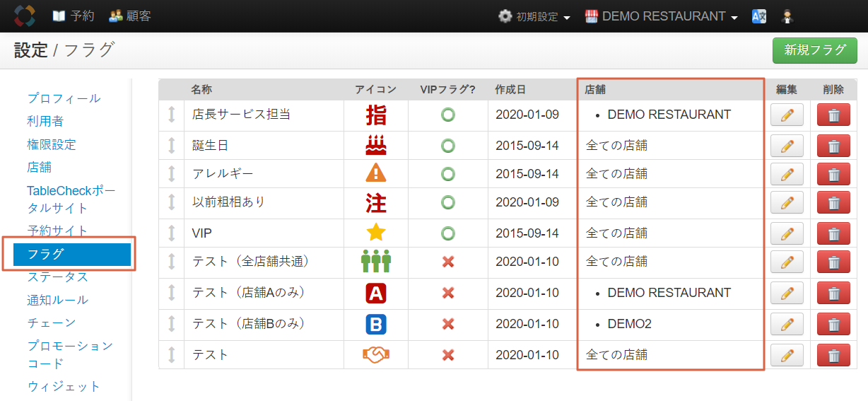The width and height of the screenshot is (868, 401).
Task: Click reorder handle for アレルギー row
Action: point(171,174)
